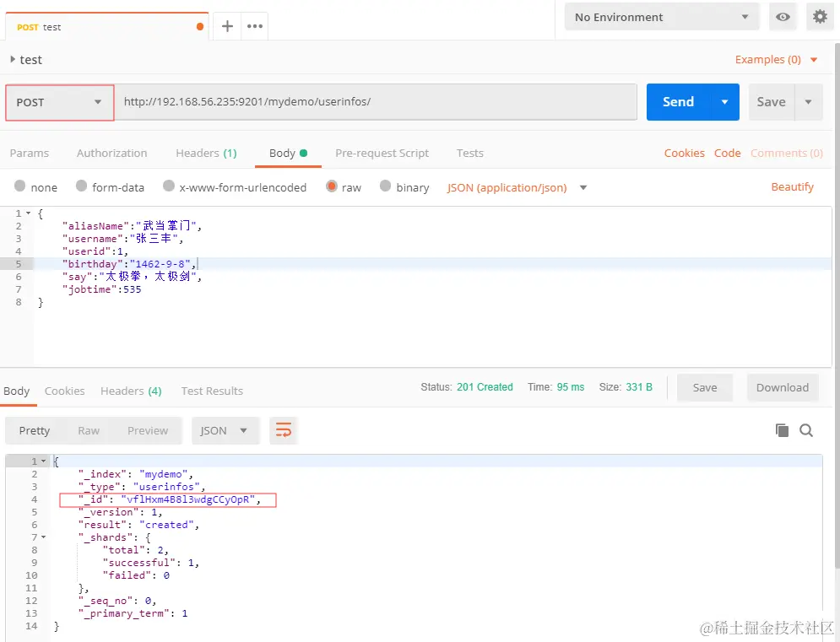Click the response time 95 ms value
Image resolution: width=840 pixels, height=642 pixels.
(570, 387)
